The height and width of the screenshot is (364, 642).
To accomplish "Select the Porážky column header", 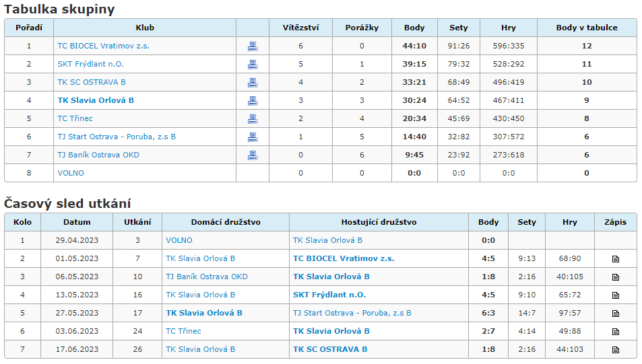I will point(362,28).
